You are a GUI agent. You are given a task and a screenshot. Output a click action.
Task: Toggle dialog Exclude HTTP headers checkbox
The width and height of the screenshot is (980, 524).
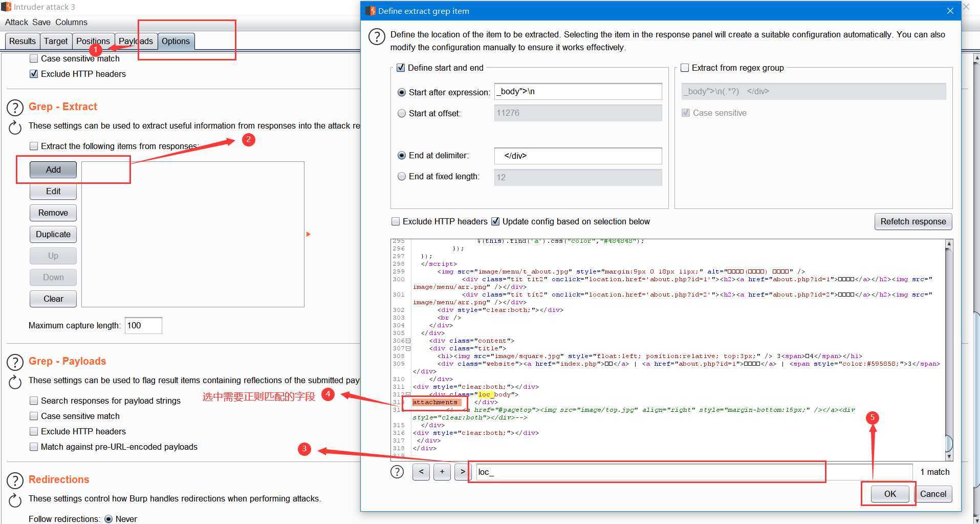[396, 221]
